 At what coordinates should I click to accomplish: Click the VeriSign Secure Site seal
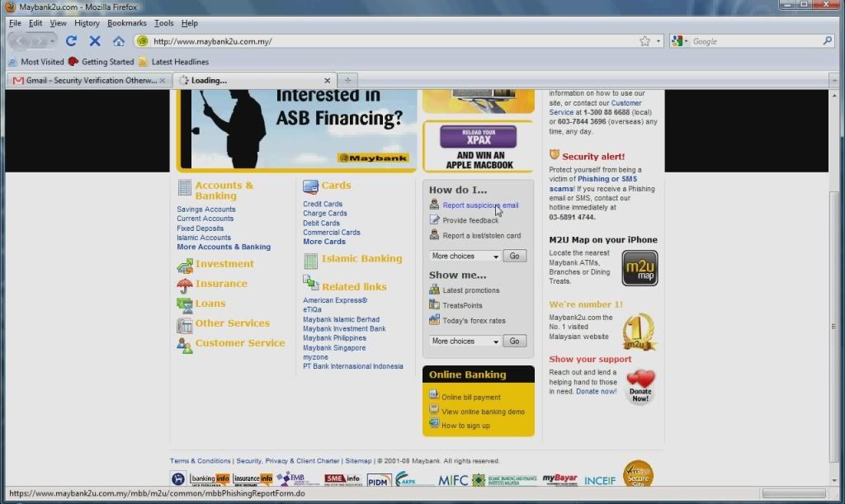pyautogui.click(x=638, y=473)
